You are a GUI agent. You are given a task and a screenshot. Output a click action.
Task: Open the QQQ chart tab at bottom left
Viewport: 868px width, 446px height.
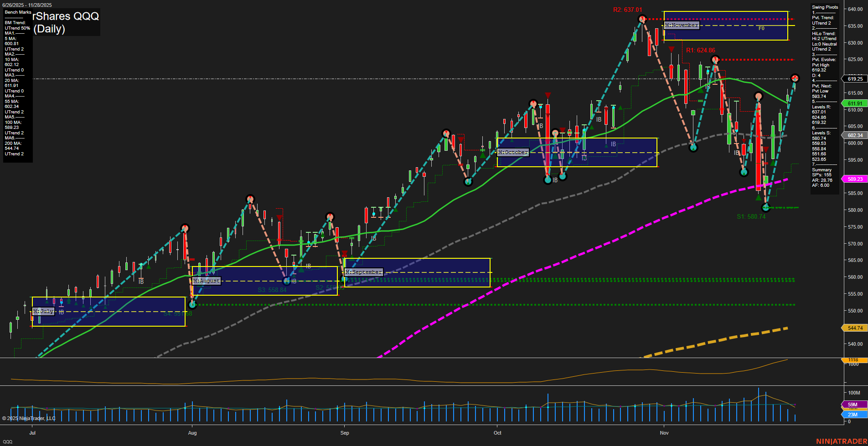(x=8, y=441)
